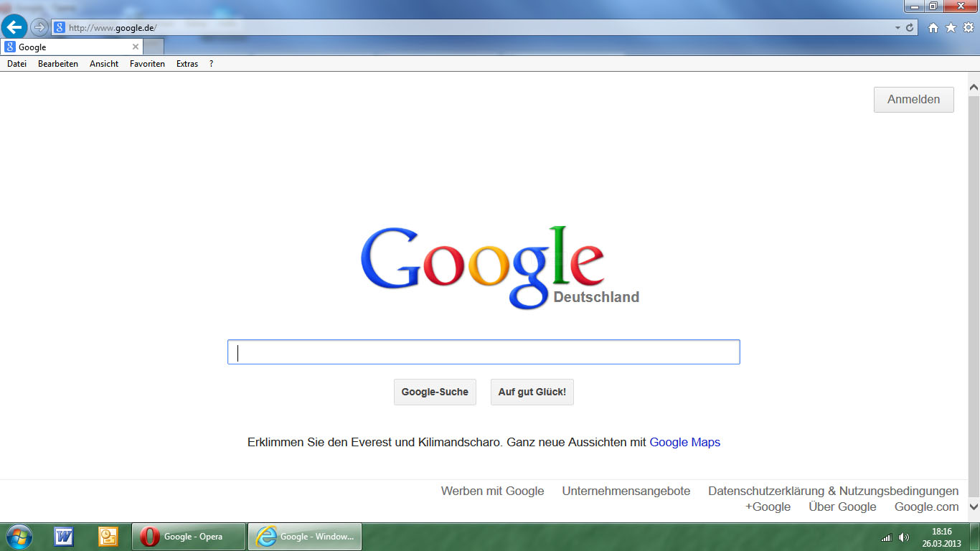The height and width of the screenshot is (551, 980).
Task: Open the Outlook taskbar icon
Action: (x=108, y=537)
